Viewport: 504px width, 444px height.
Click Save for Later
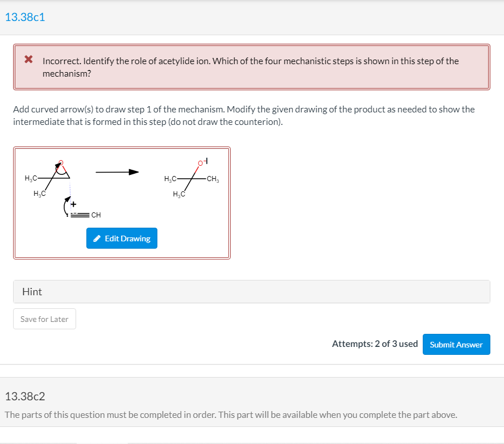(44, 319)
